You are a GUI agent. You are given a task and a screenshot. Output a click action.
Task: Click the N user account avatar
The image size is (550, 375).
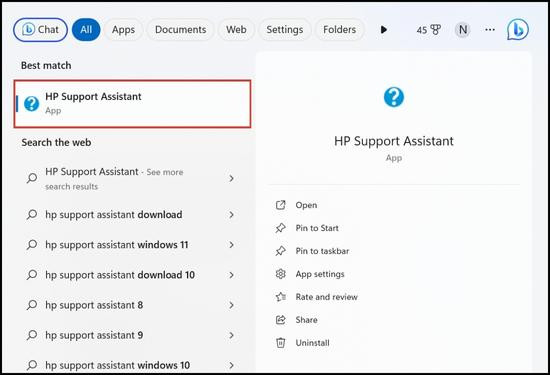tap(463, 30)
